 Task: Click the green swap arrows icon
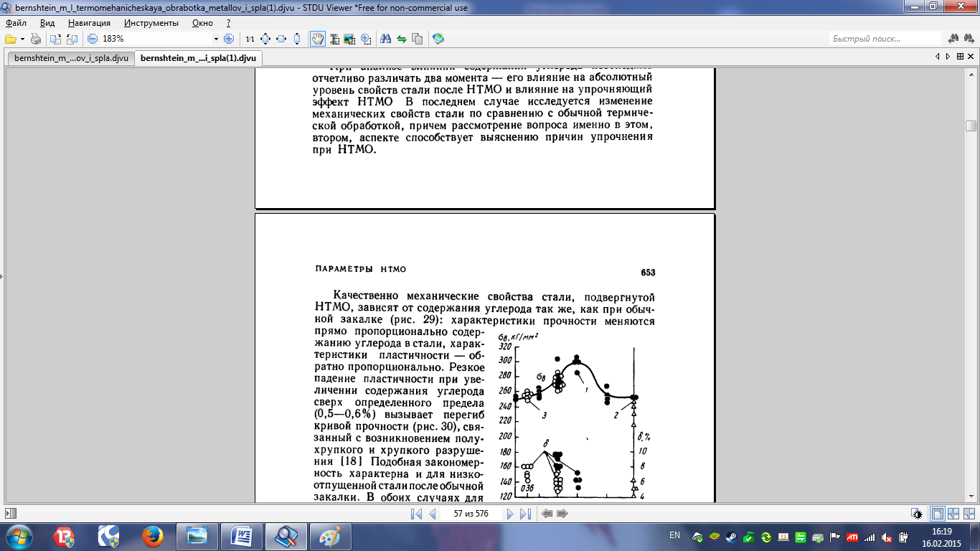(x=401, y=39)
